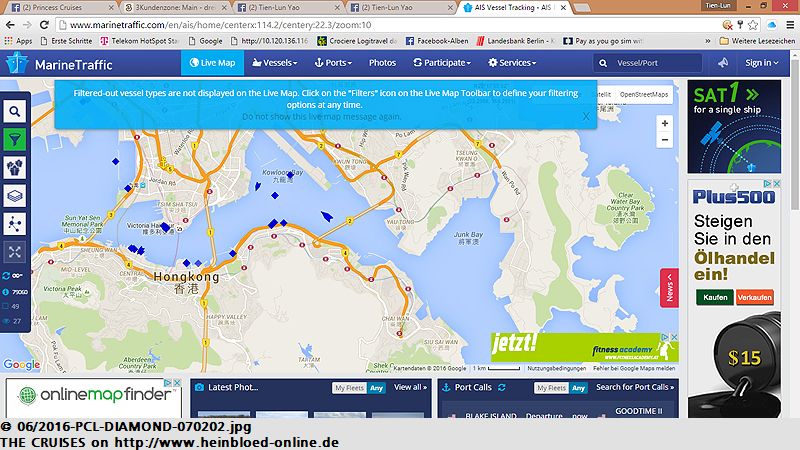The width and height of the screenshot is (800, 450).
Task: Open the onlinemapfinder ad
Action: click(x=94, y=398)
